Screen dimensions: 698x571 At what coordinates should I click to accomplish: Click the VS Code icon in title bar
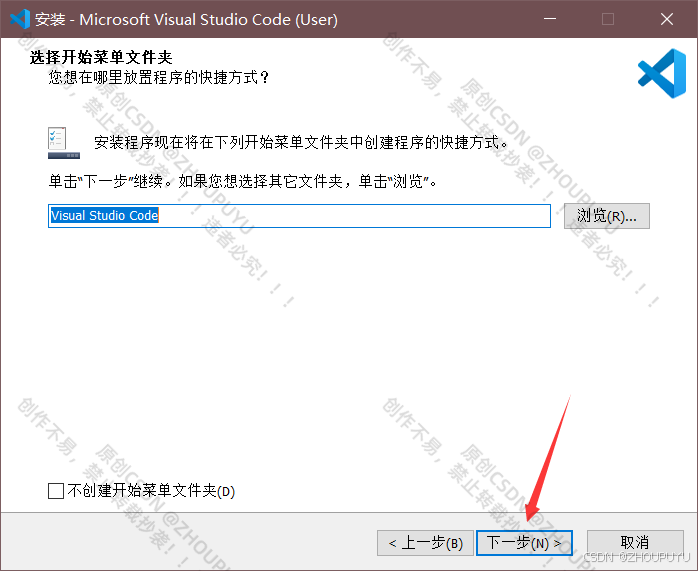point(20,19)
